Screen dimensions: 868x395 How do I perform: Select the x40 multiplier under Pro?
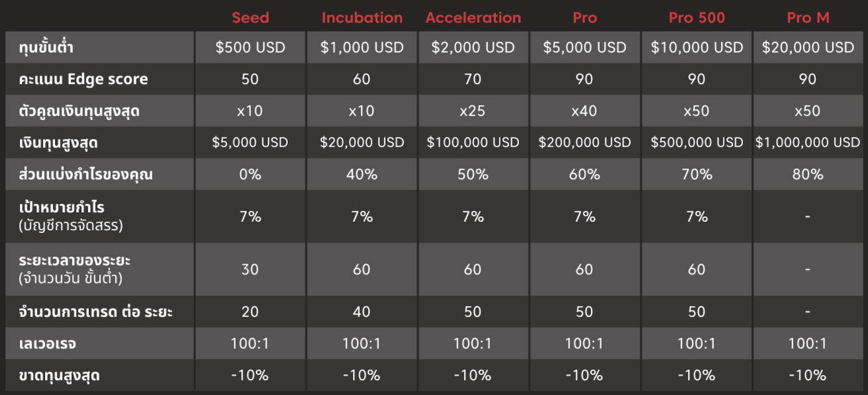pyautogui.click(x=585, y=111)
